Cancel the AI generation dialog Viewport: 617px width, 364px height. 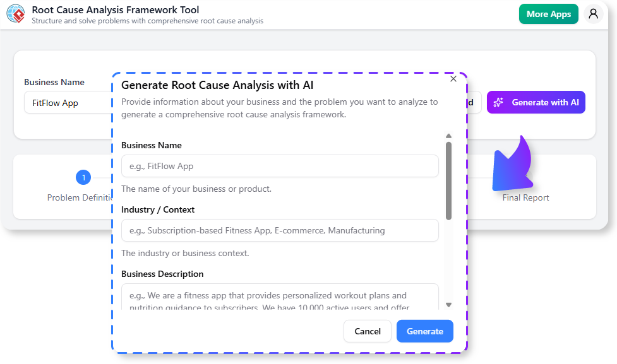(367, 331)
